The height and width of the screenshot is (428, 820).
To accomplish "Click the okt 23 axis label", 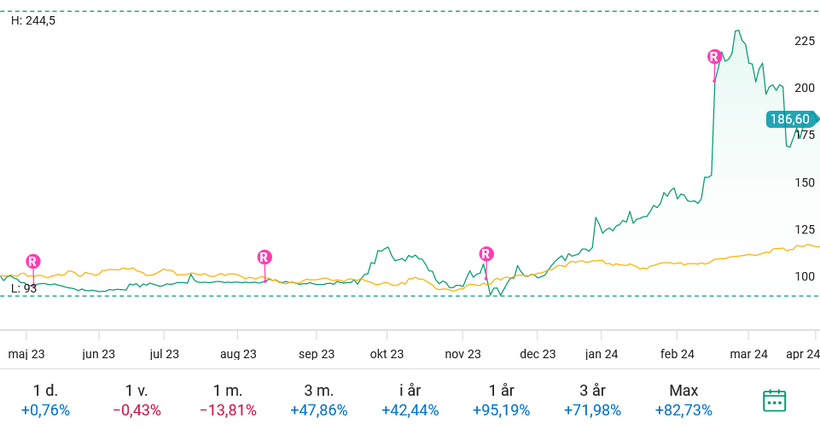I will pos(386,354).
